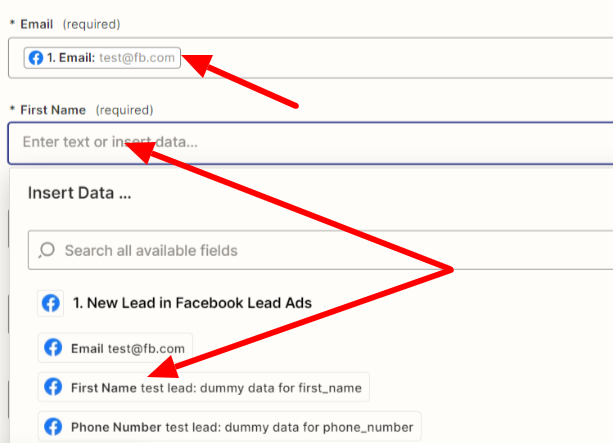Insert the First Name dummy data option
This screenshot has width=613, height=443.
(204, 387)
